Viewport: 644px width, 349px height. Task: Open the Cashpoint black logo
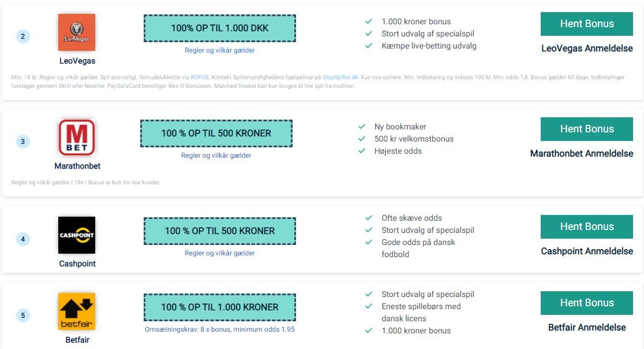pyautogui.click(x=77, y=235)
